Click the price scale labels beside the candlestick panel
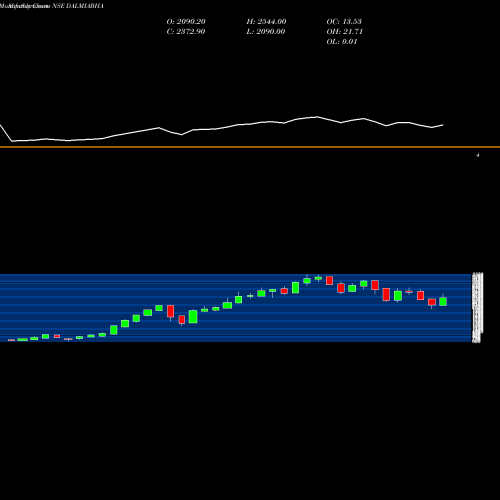This screenshot has width=500, height=500. click(x=477, y=308)
